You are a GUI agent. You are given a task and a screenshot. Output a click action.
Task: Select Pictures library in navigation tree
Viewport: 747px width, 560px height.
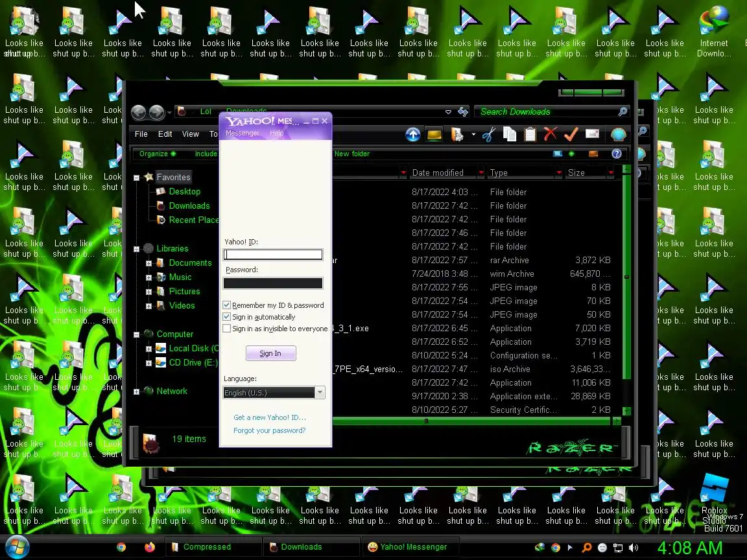184,292
